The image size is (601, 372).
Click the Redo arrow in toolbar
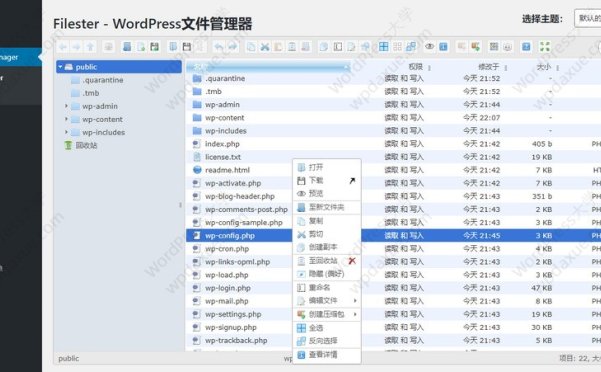232,47
